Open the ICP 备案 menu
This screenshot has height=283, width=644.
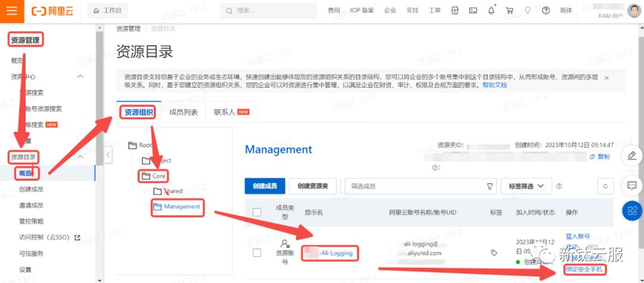(x=362, y=11)
